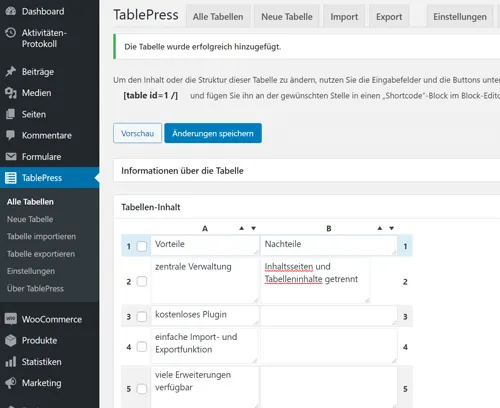The height and width of the screenshot is (408, 500).
Task: Tick the checkbox for row 5
Action: click(x=142, y=389)
